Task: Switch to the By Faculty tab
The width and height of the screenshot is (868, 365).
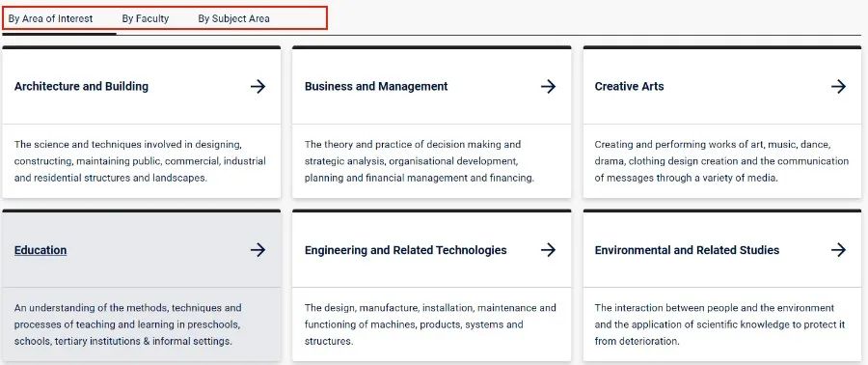Action: [x=146, y=18]
